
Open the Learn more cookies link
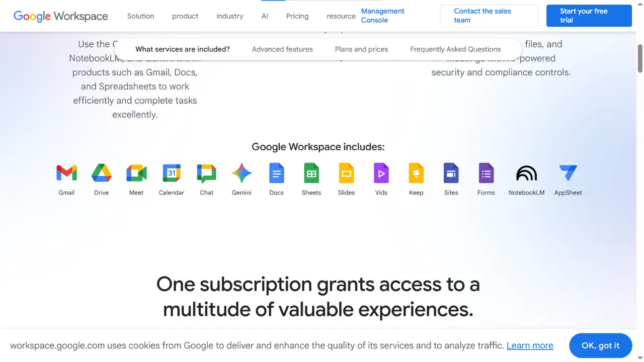click(530, 345)
